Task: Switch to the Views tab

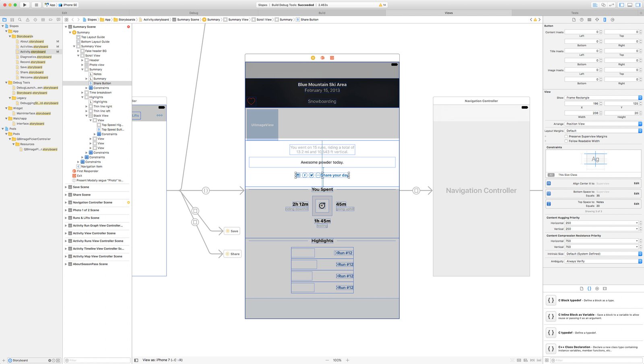Action: click(x=449, y=13)
